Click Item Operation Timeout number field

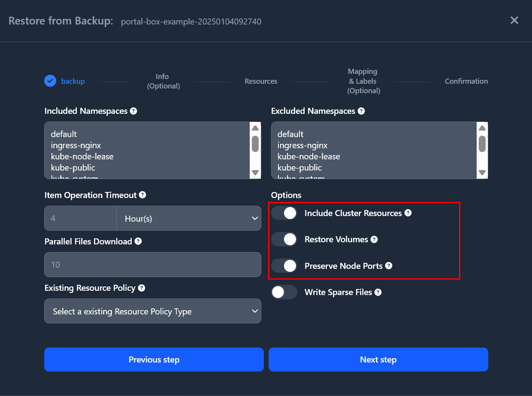point(80,218)
